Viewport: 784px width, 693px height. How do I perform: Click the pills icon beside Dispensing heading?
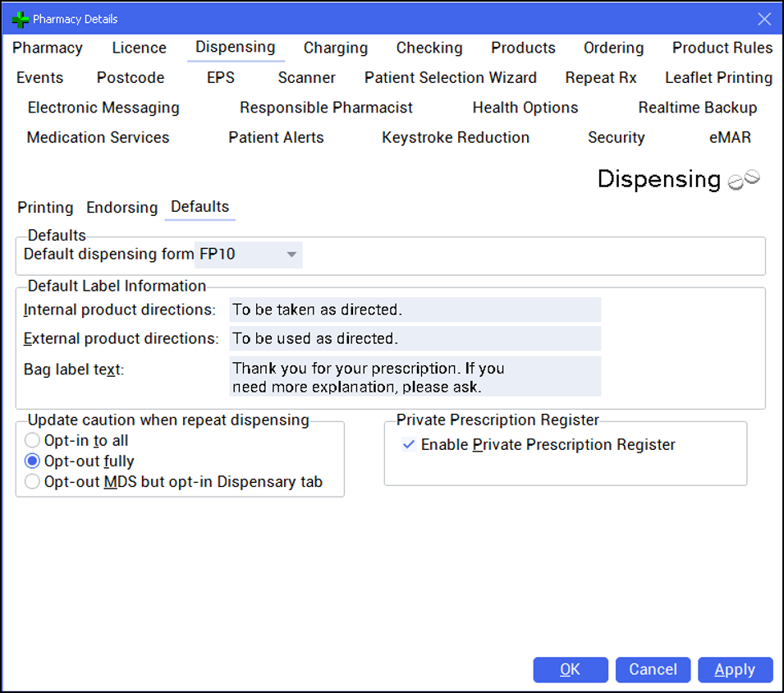tap(745, 180)
